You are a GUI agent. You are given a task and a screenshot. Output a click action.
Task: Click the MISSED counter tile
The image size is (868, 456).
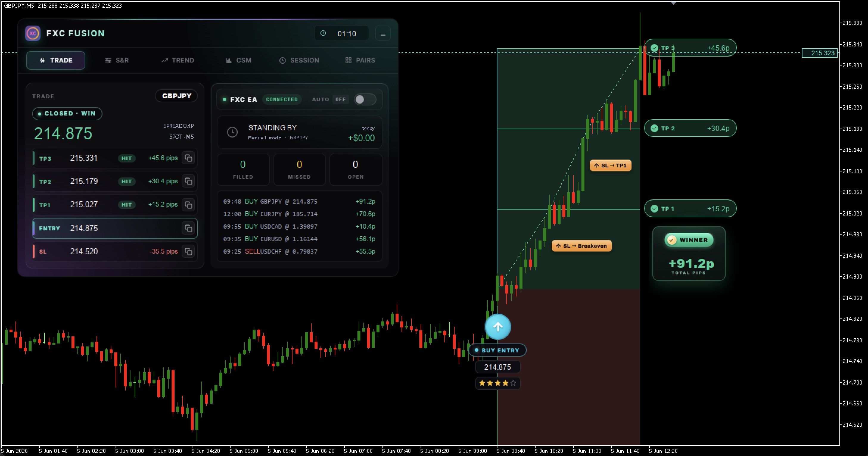click(x=299, y=169)
